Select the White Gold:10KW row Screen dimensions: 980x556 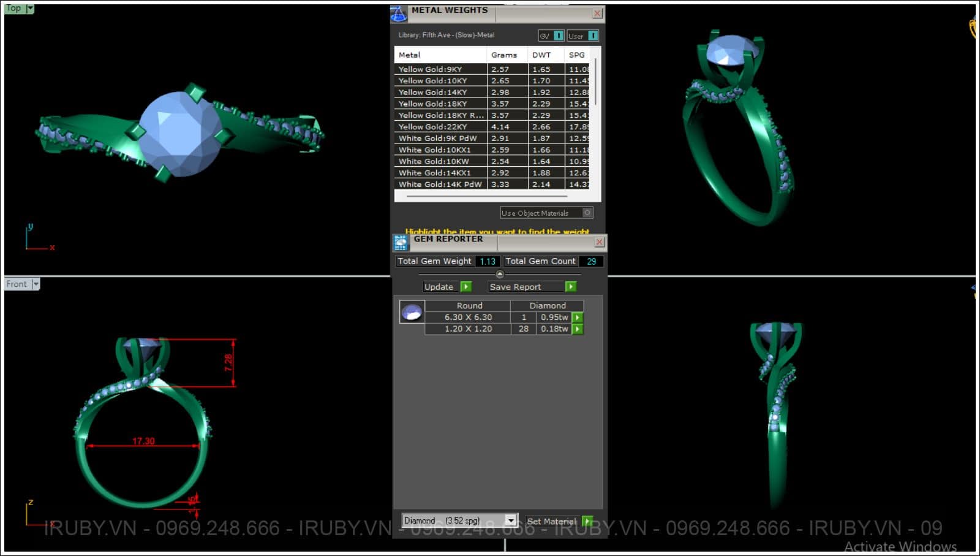pyautogui.click(x=492, y=162)
